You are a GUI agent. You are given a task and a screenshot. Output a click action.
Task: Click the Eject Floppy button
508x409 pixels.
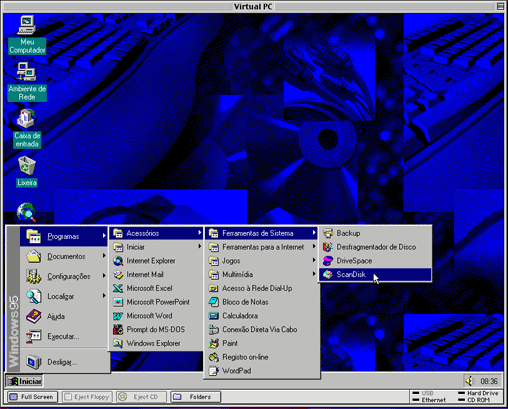pos(87,397)
